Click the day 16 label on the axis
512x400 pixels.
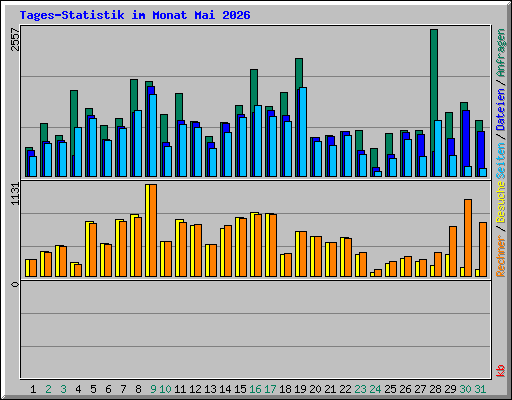tap(255, 389)
